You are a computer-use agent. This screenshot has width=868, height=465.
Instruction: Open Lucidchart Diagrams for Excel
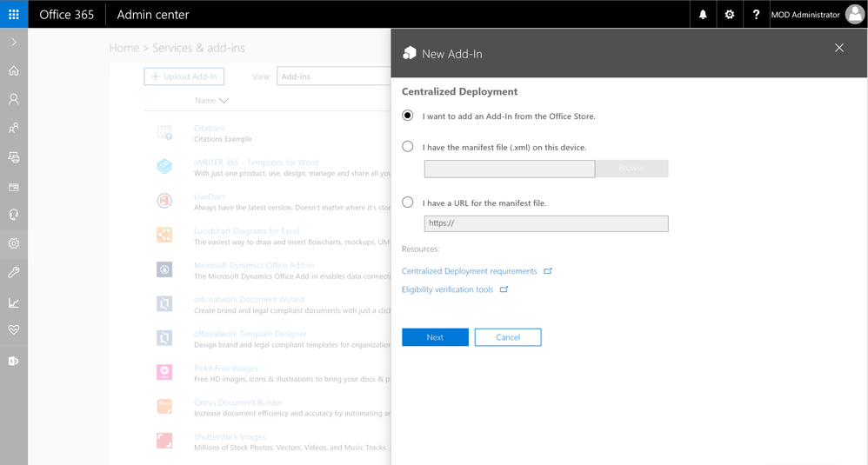pyautogui.click(x=246, y=231)
